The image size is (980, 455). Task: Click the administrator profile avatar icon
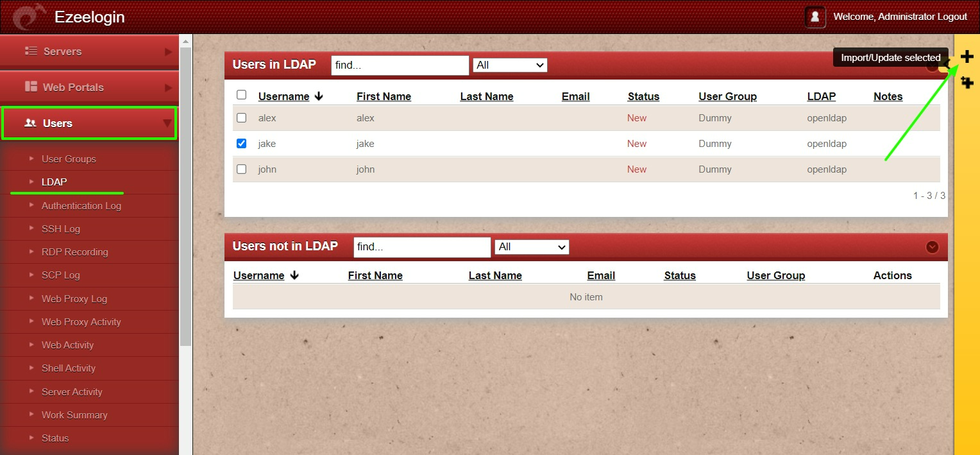(x=815, y=17)
